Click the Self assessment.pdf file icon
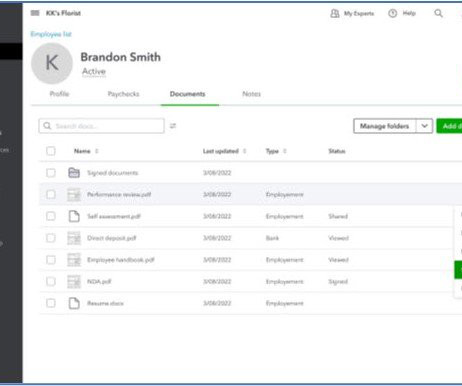 click(x=74, y=216)
